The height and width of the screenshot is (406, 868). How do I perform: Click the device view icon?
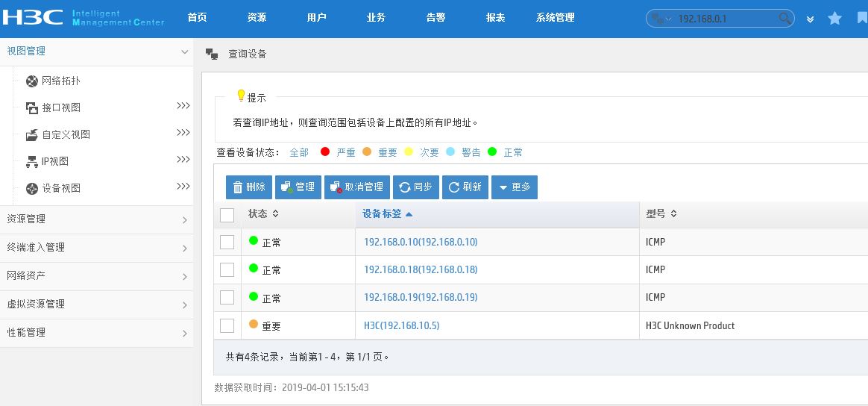tap(32, 189)
